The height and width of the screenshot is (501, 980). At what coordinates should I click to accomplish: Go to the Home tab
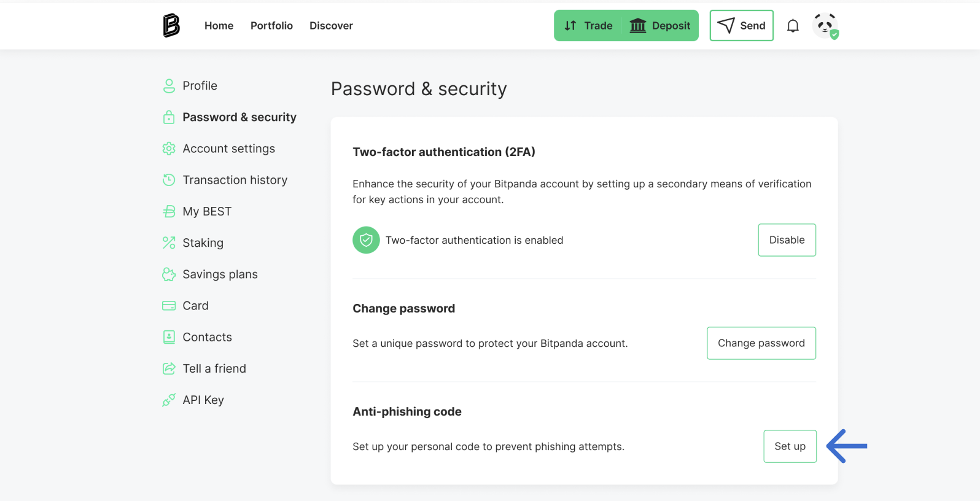pos(219,26)
